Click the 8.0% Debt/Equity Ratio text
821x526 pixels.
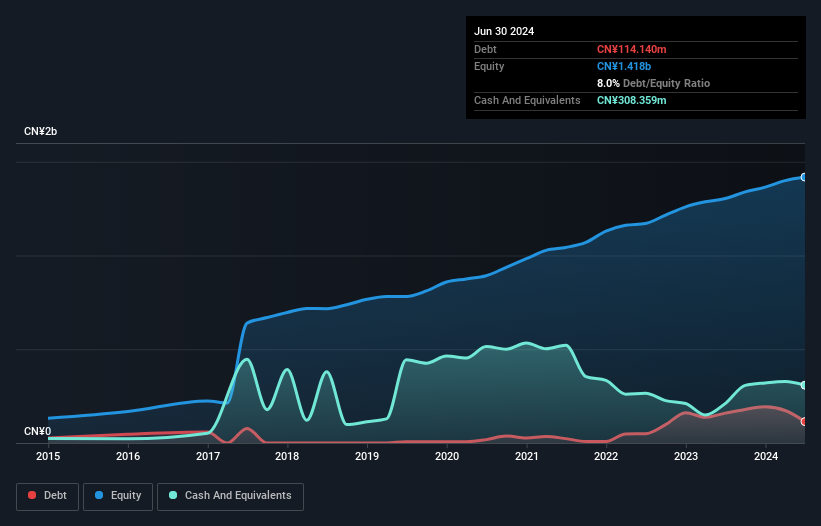point(653,83)
